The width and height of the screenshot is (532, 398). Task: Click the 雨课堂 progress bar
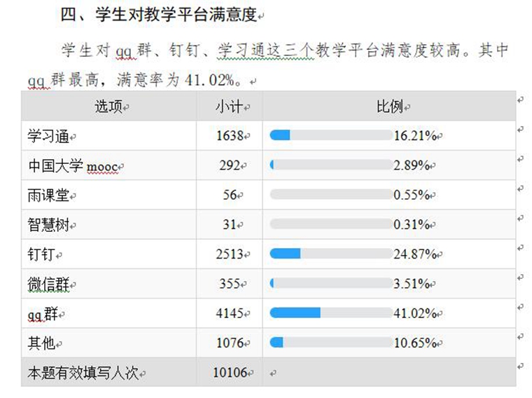pyautogui.click(x=330, y=195)
